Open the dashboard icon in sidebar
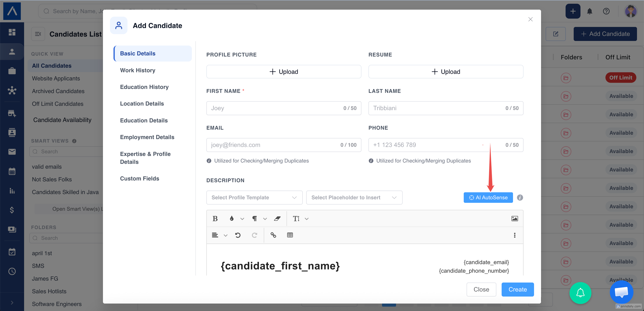The image size is (644, 311). pos(12,32)
